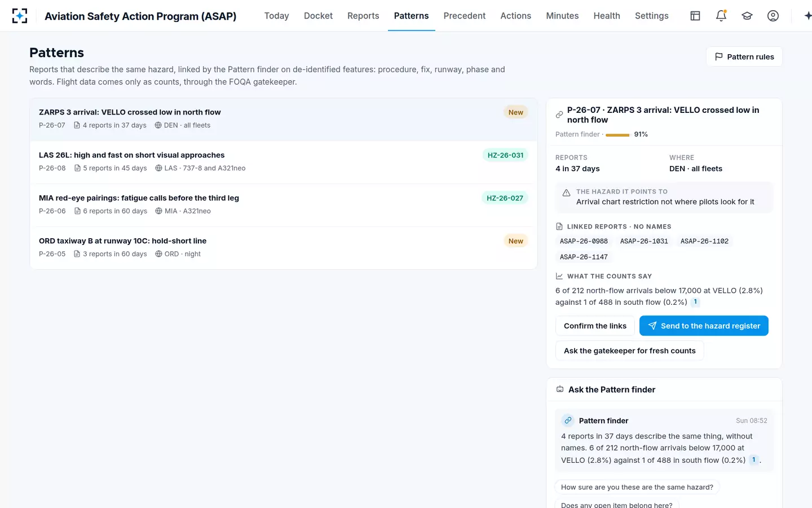Ask 'Does any open item belong here?'
Viewport: 812px width, 508px height.
point(617,505)
